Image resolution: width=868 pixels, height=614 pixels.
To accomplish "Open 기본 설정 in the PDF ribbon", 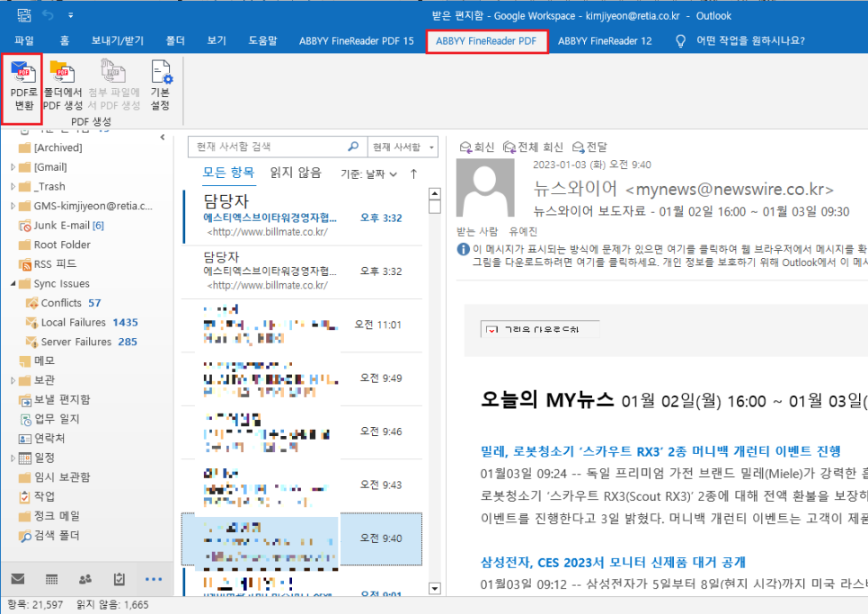I will click(x=161, y=86).
